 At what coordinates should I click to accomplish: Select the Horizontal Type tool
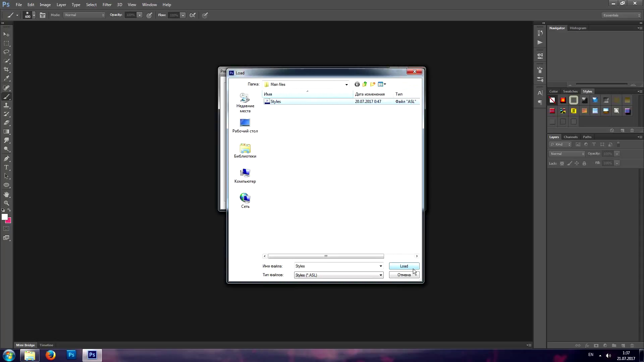[6, 167]
